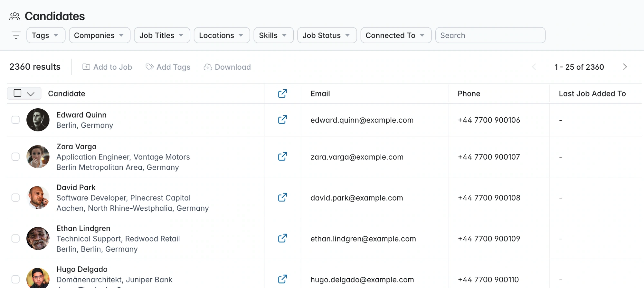Viewport: 644px width, 288px height.
Task: Click inside the Search field
Action: (490, 35)
